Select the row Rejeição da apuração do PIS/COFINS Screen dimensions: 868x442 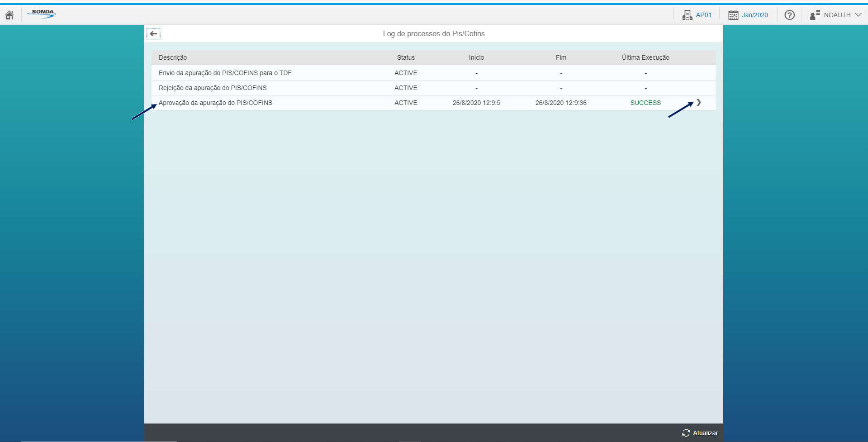[x=433, y=88]
